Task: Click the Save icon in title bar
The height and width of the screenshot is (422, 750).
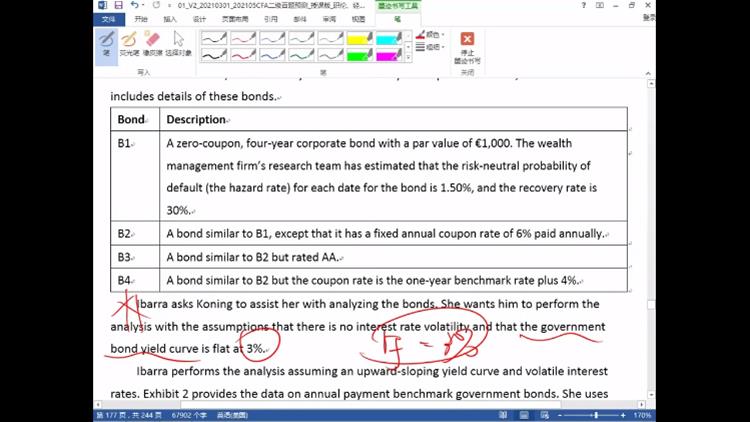Action: [x=118, y=5]
